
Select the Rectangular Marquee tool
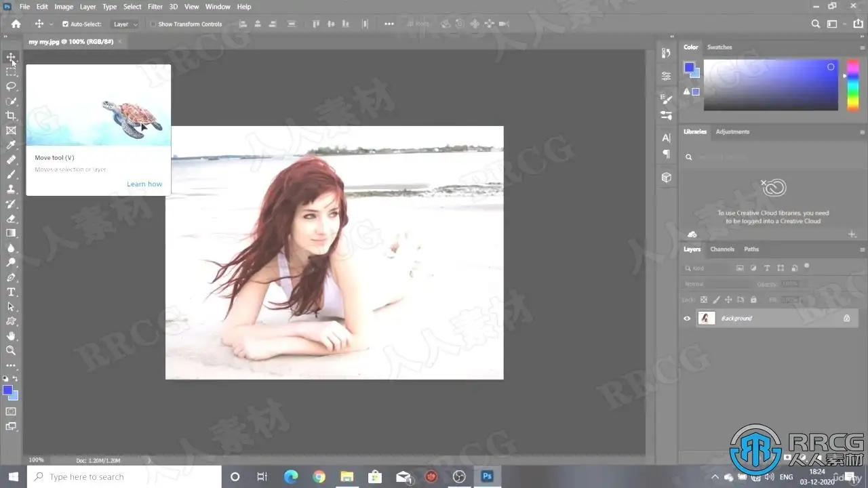(x=11, y=71)
